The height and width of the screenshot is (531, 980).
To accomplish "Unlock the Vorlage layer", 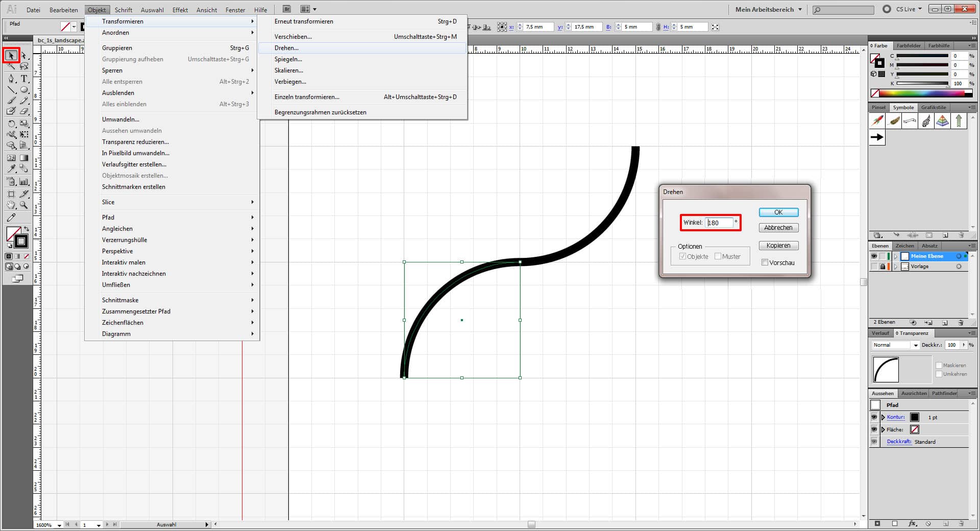I will (x=882, y=266).
